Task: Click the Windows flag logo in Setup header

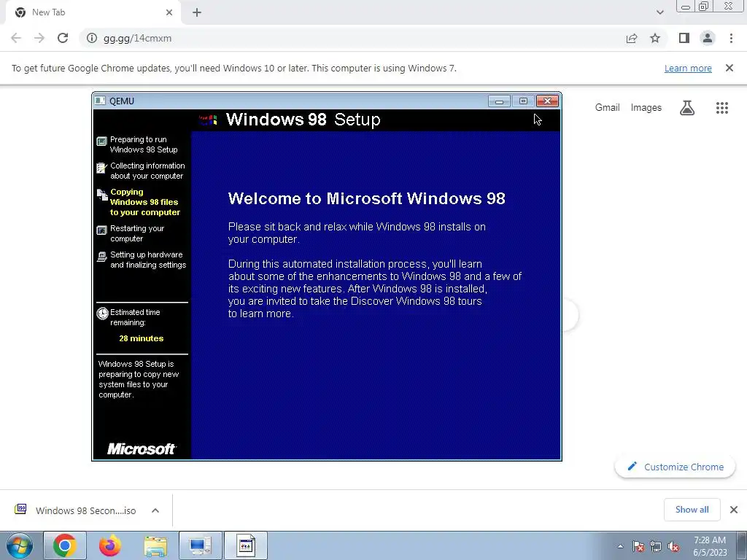Action: coord(209,120)
